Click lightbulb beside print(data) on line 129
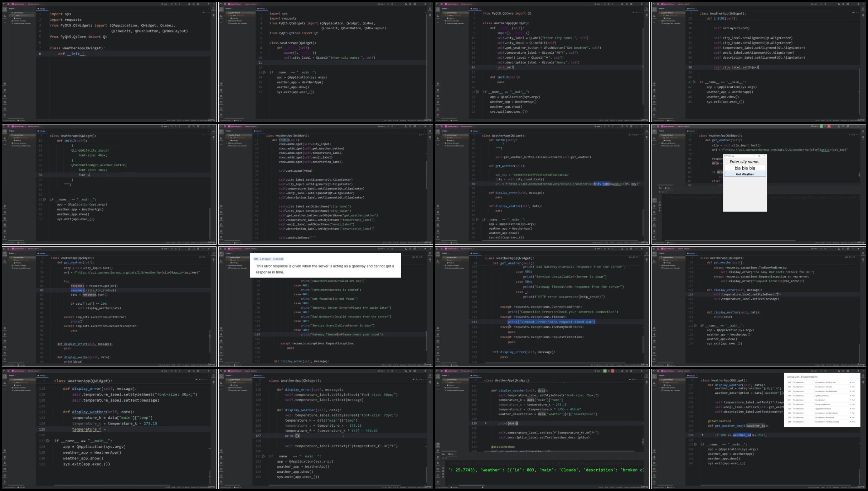The image size is (868, 491). (486, 423)
